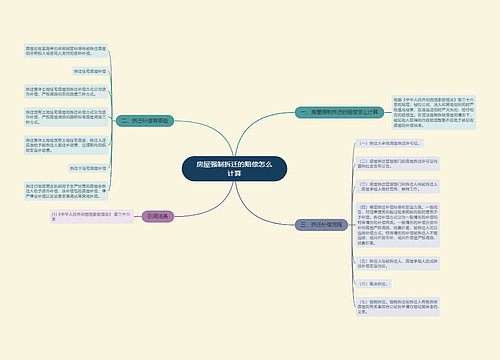
Task: Select the purple 引用法条 node
Action: (x=158, y=216)
